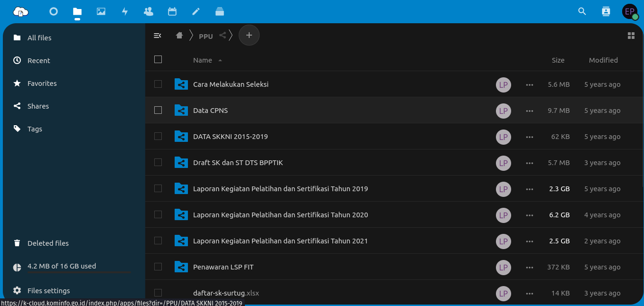Viewport: 644px width, 306px height.
Task: Open actions menu for Cara Melakukan Seleksi
Action: click(x=530, y=84)
